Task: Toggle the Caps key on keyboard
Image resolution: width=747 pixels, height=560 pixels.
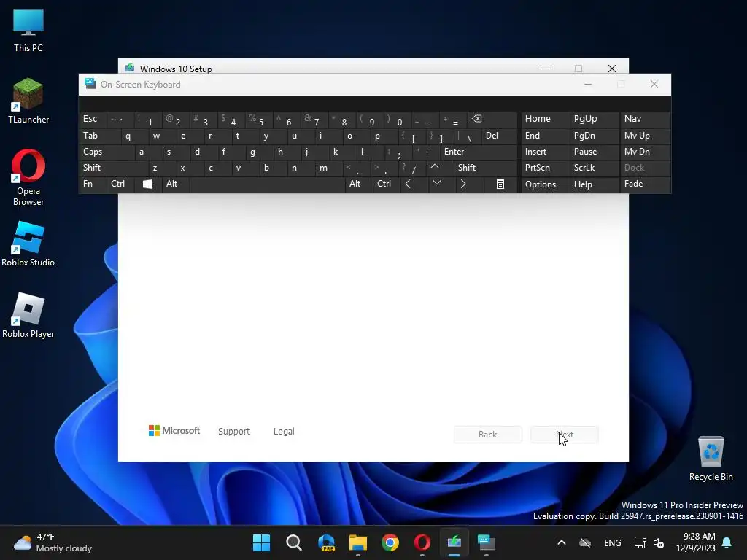Action: click(x=107, y=152)
